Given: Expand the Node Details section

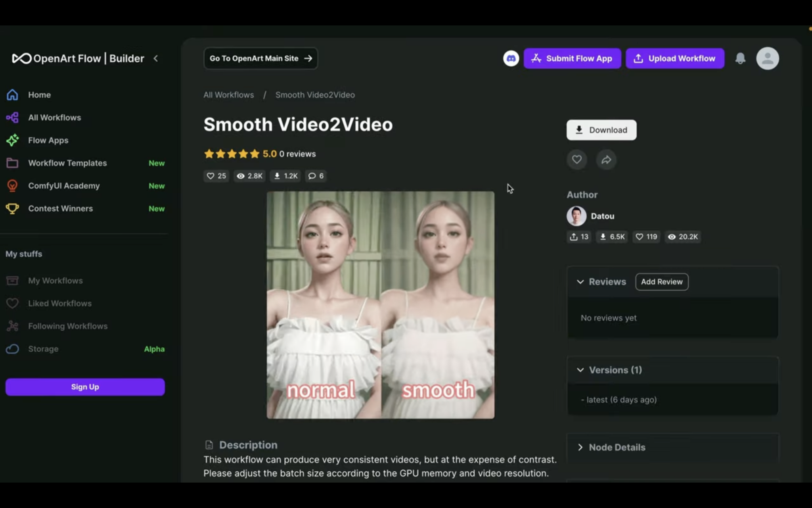Looking at the screenshot, I should point(580,447).
